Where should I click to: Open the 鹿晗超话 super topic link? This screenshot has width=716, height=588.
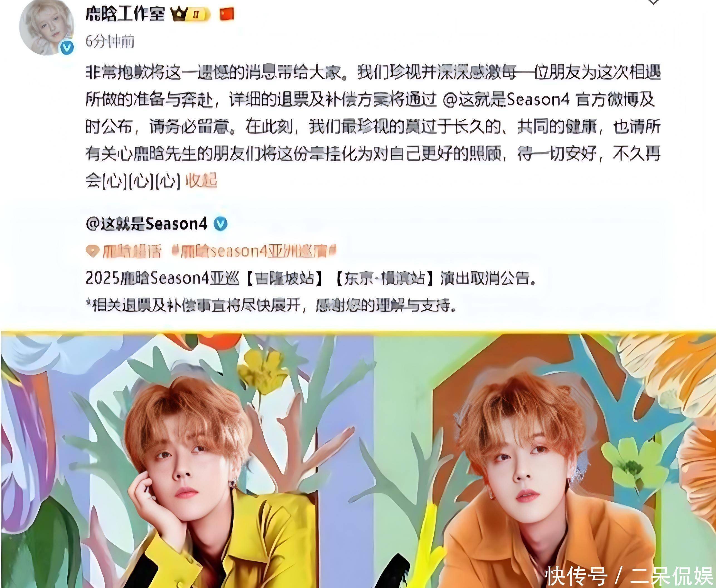point(132,251)
